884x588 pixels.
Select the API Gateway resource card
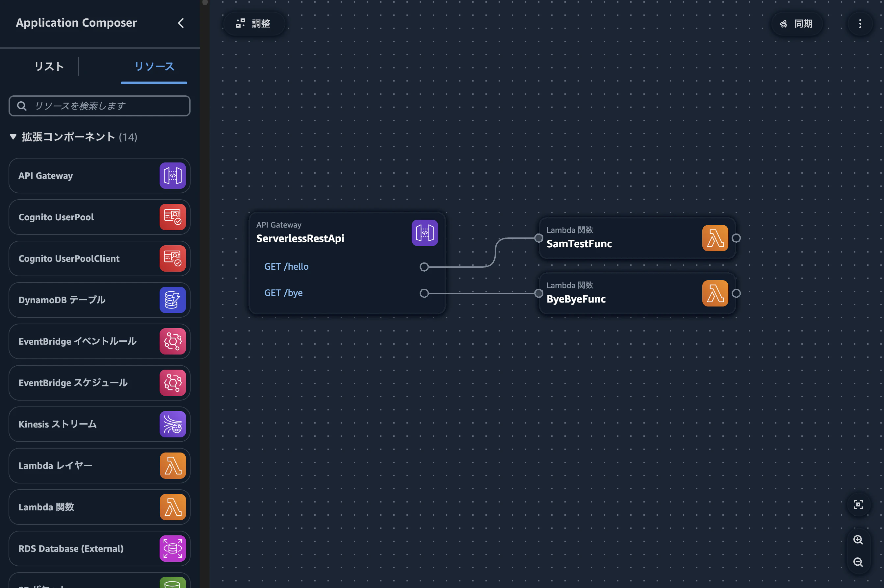click(x=99, y=176)
